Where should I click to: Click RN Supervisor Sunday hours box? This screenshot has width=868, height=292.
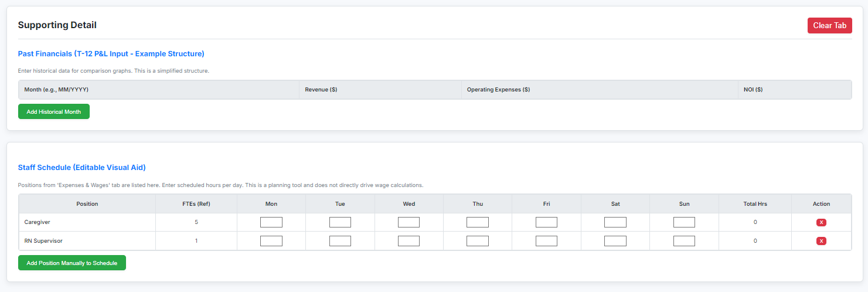click(684, 241)
